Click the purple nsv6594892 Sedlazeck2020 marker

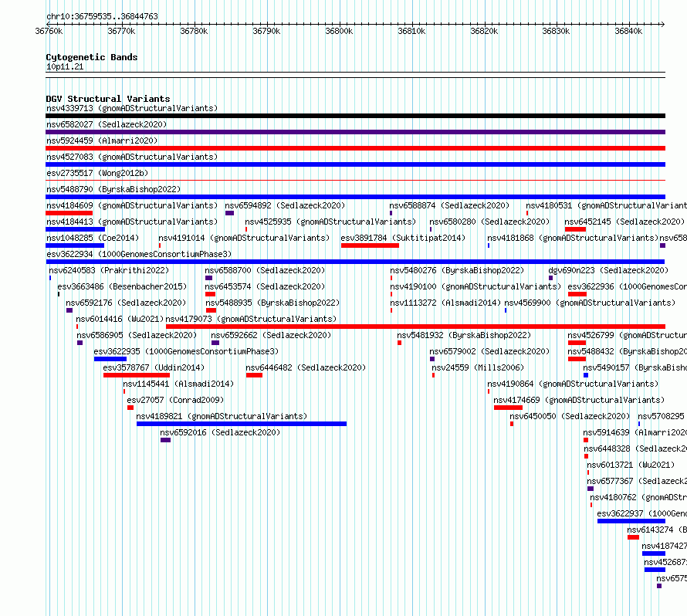[x=229, y=213]
